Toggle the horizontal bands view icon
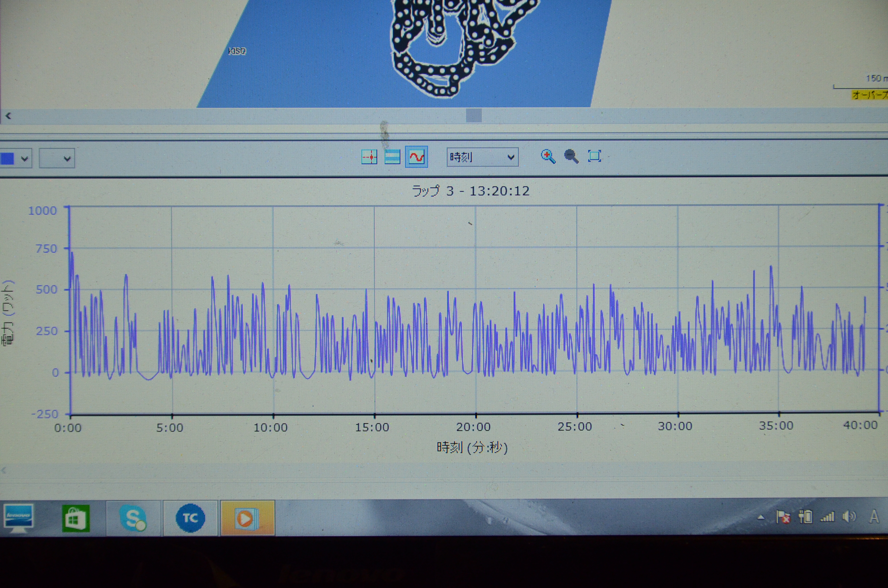This screenshot has height=588, width=888. pyautogui.click(x=392, y=157)
